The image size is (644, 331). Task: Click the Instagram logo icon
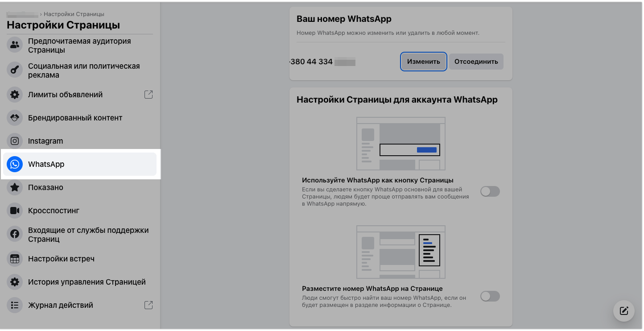15,141
